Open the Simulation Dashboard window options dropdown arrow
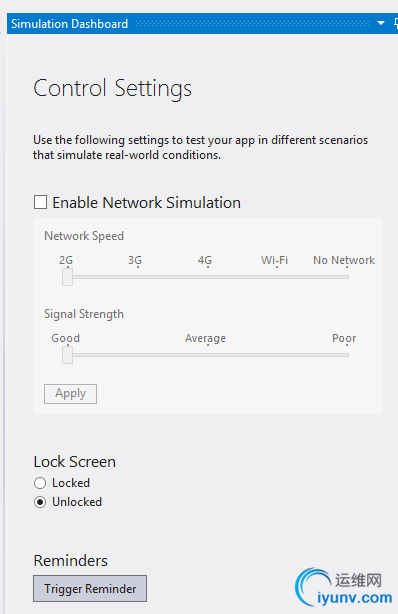Screen dimensions: 398x614 380,23
